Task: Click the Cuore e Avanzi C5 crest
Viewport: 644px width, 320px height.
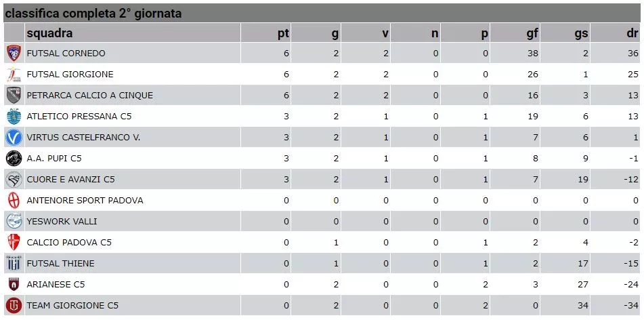Action: point(14,180)
